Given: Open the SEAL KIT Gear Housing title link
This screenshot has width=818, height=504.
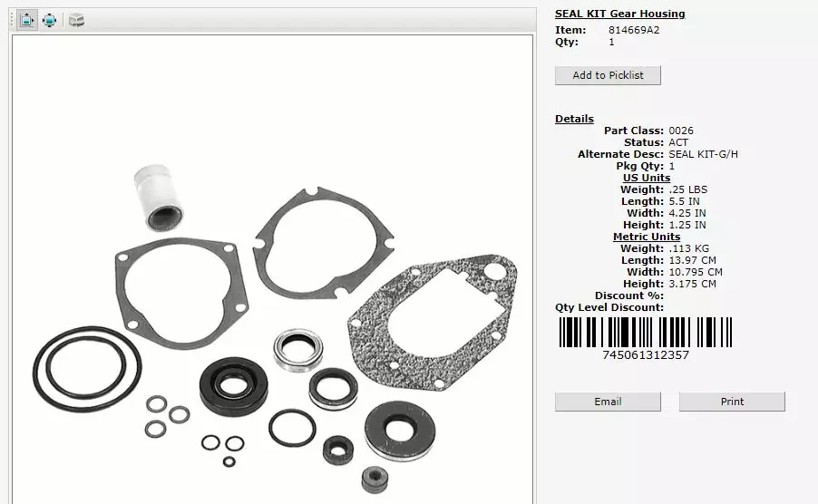Looking at the screenshot, I should (x=619, y=14).
